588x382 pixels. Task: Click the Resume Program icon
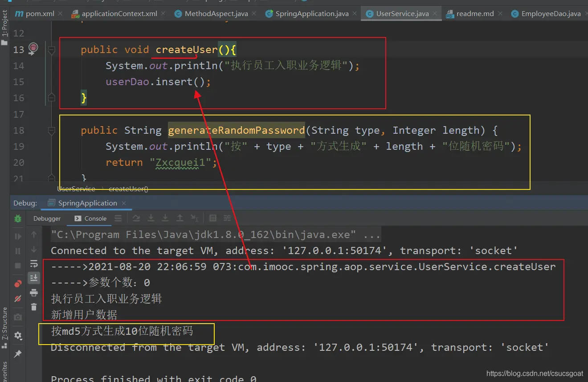coord(18,236)
